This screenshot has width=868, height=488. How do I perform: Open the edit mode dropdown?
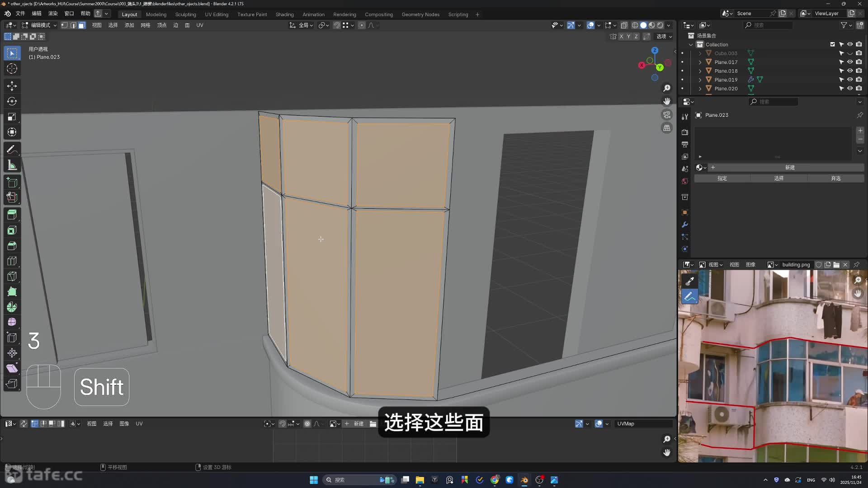click(x=40, y=25)
